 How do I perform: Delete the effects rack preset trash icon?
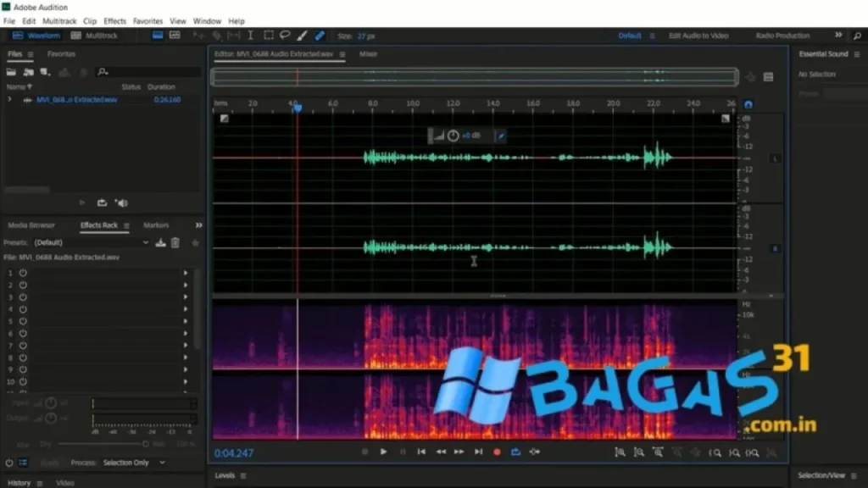pos(175,242)
